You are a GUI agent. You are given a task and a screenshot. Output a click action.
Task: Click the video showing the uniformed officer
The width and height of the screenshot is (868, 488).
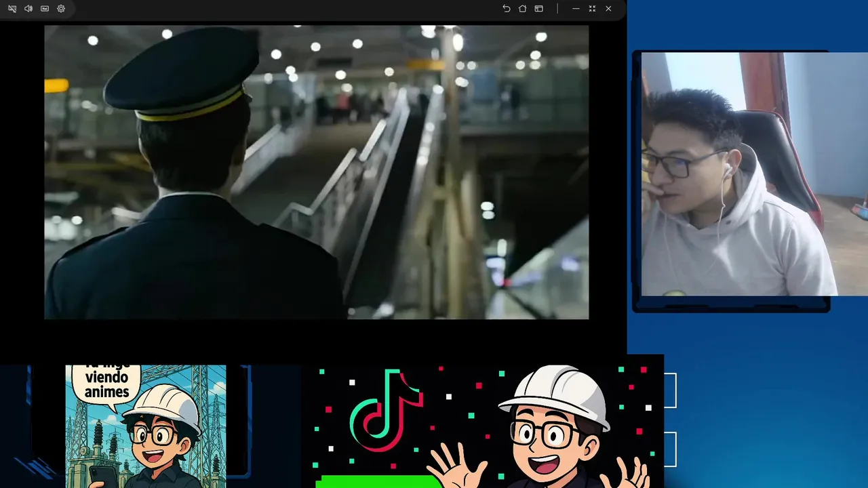click(317, 172)
